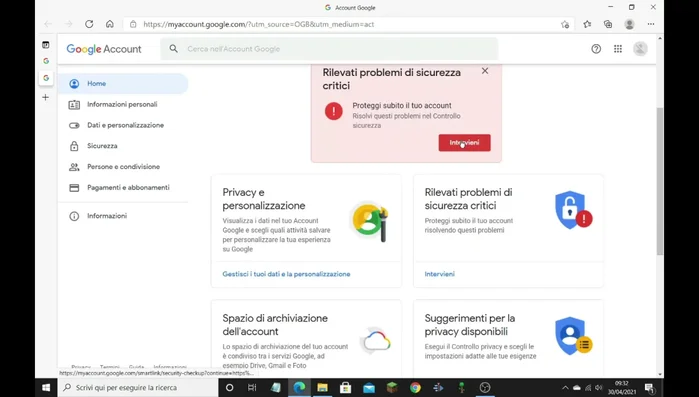
Task: Add a new tab with plus icon
Action: 45,97
